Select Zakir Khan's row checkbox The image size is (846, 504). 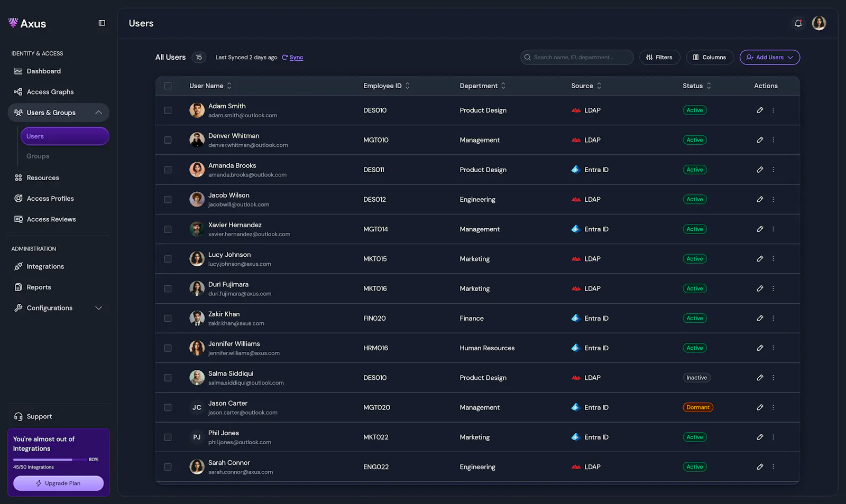(168, 318)
